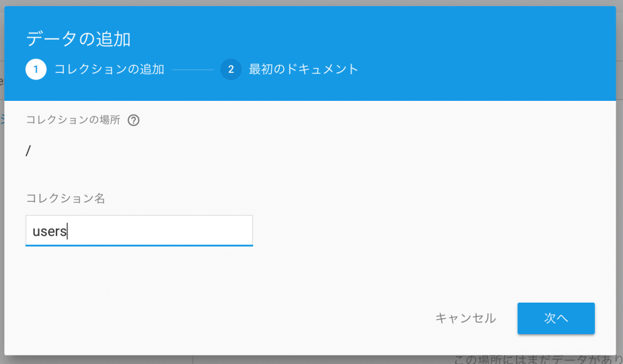Viewport: 623px width, 364px height.
Task: Select the step 2 circle indicator
Action: tap(231, 69)
